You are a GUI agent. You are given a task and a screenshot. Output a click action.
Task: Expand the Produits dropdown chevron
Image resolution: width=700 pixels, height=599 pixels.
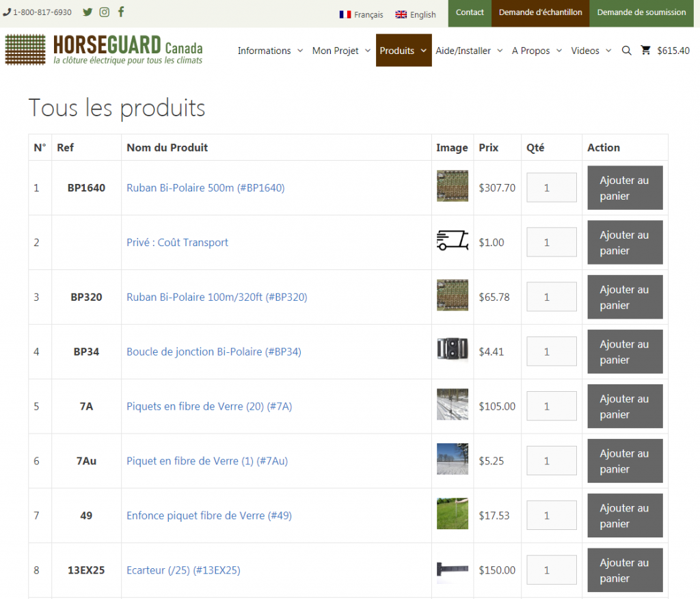coord(423,51)
